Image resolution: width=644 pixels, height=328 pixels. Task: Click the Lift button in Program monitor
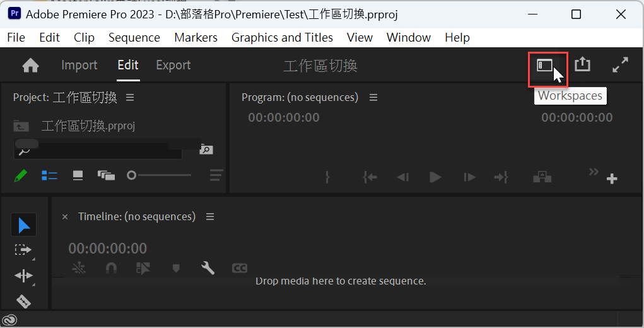point(542,177)
